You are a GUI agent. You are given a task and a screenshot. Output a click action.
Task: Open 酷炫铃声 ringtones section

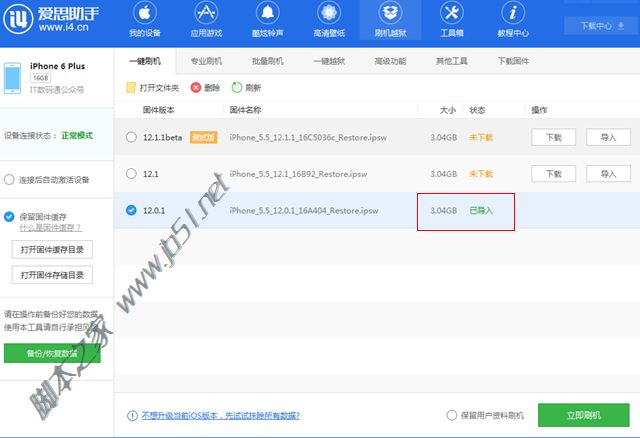[267, 20]
